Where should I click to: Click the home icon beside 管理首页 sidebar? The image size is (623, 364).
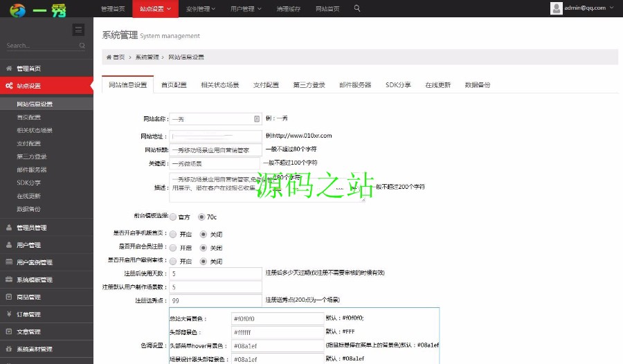click(9, 69)
